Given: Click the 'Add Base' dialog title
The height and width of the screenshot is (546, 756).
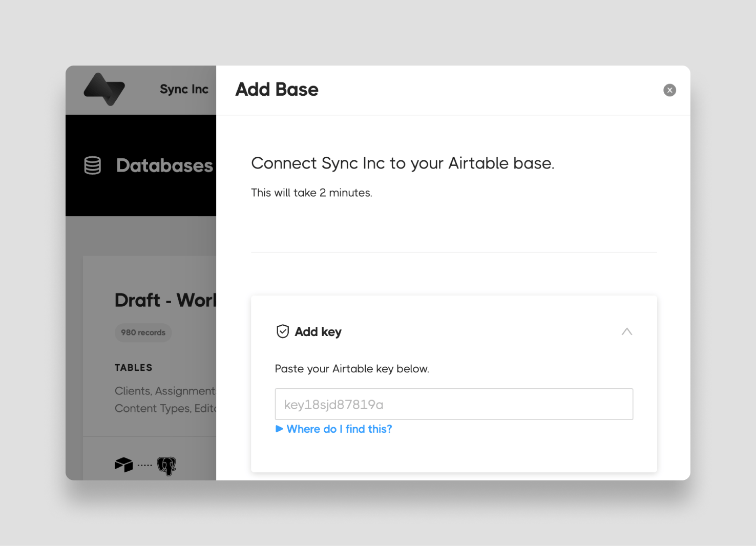Looking at the screenshot, I should tap(277, 89).
